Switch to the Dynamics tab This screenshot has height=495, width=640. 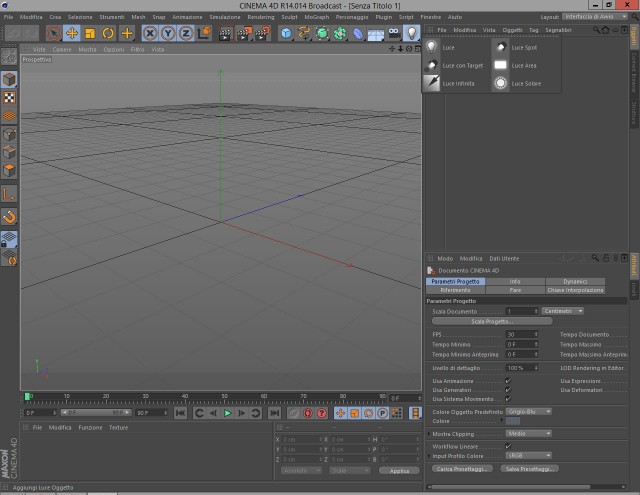pyautogui.click(x=575, y=282)
